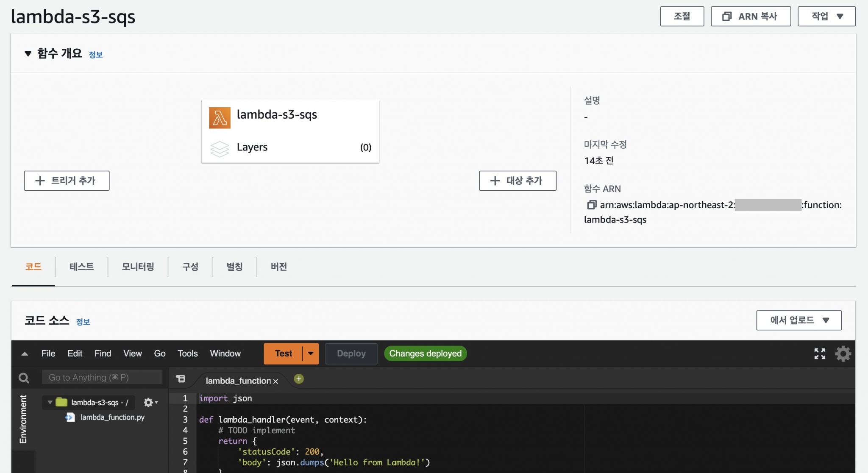
Task: Add new editor tab with plus icon
Action: click(x=299, y=379)
